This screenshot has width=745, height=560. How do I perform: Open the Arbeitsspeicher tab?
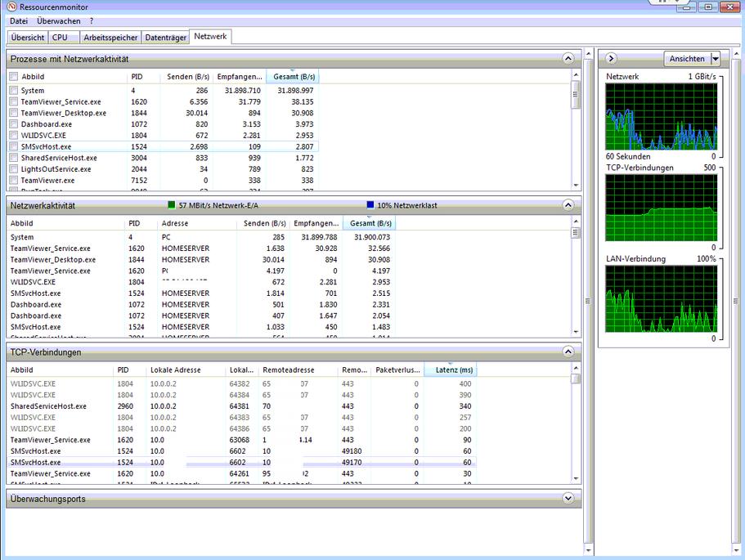coord(110,38)
